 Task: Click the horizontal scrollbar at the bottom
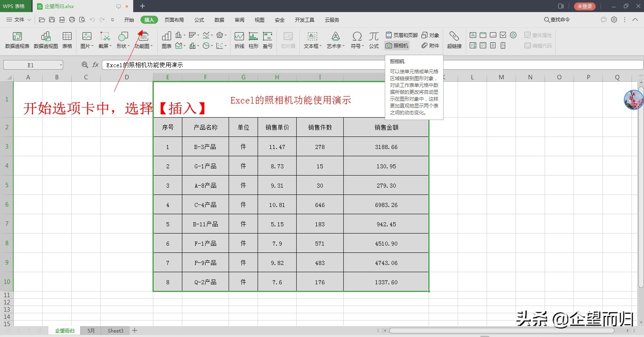502,331
